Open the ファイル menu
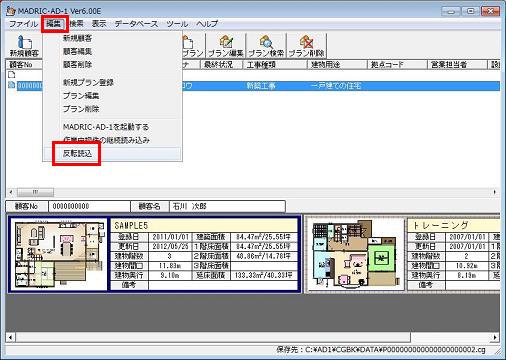 click(23, 24)
